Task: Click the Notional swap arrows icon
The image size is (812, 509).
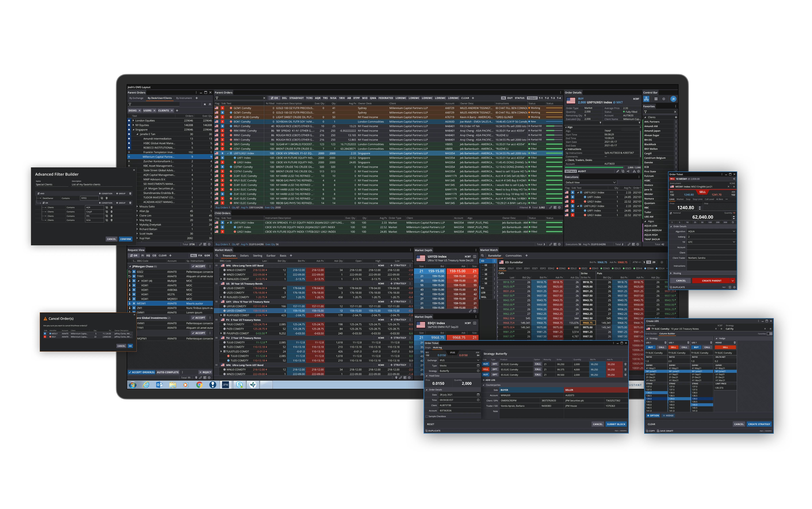Action: point(671,213)
